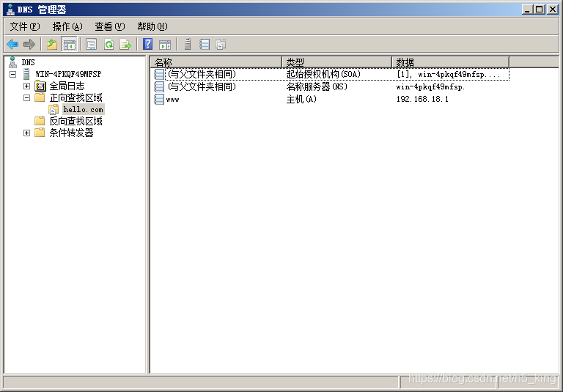Viewport: 563px width, 392px height.
Task: Select the DNS root tree item
Action: click(28, 62)
